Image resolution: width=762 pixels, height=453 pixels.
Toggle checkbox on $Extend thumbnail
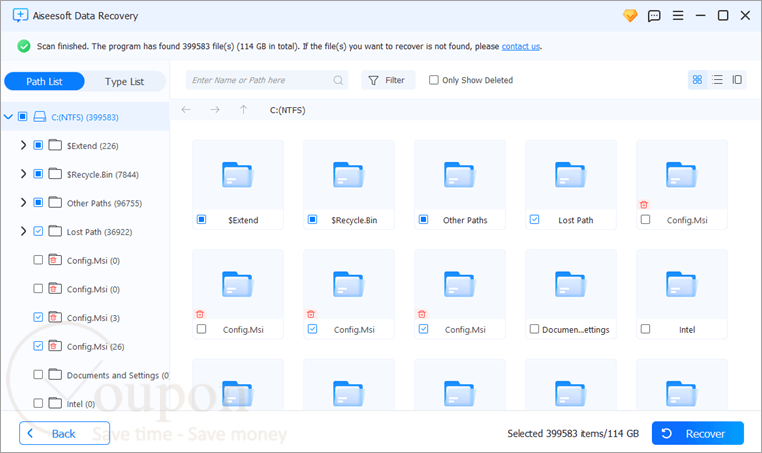[201, 220]
